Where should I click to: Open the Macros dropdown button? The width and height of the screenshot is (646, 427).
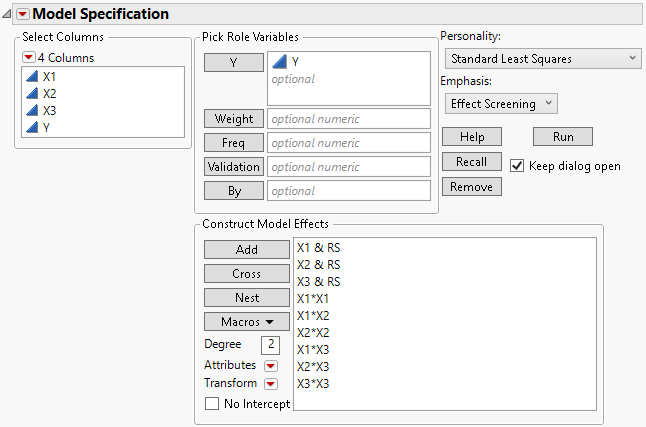(247, 321)
